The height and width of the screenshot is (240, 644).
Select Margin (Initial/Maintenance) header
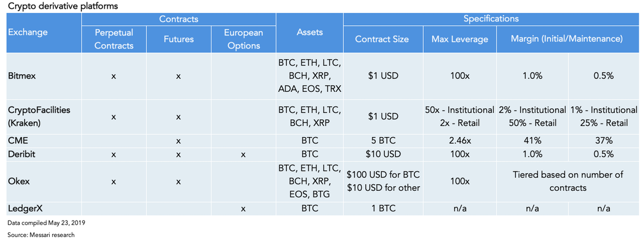point(566,39)
